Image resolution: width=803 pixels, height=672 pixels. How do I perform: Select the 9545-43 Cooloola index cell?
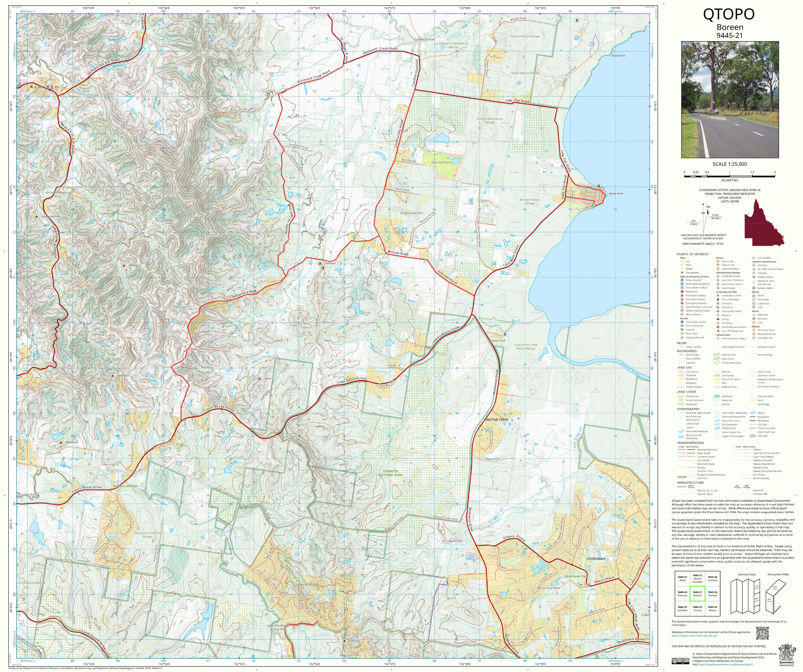(712, 579)
